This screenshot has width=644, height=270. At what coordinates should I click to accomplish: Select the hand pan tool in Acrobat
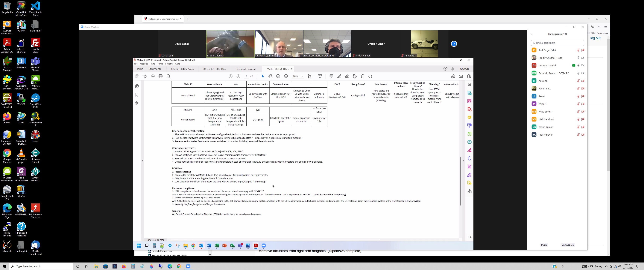[270, 76]
